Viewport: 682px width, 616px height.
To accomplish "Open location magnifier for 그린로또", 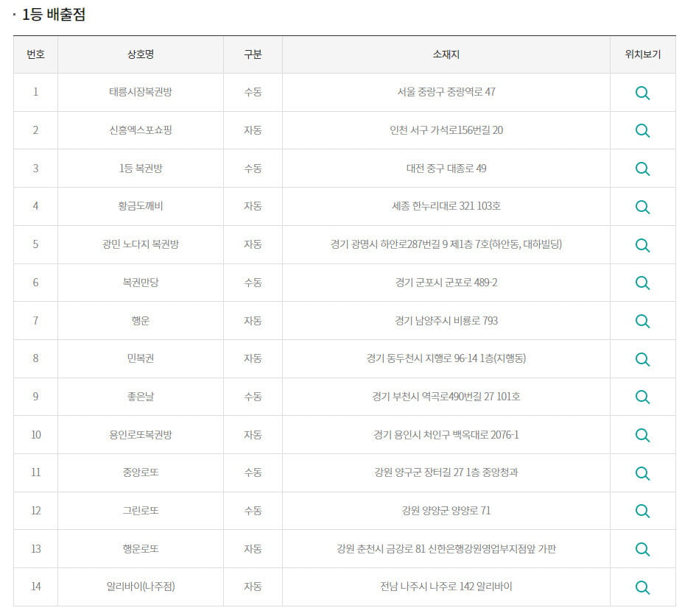I will [642, 511].
